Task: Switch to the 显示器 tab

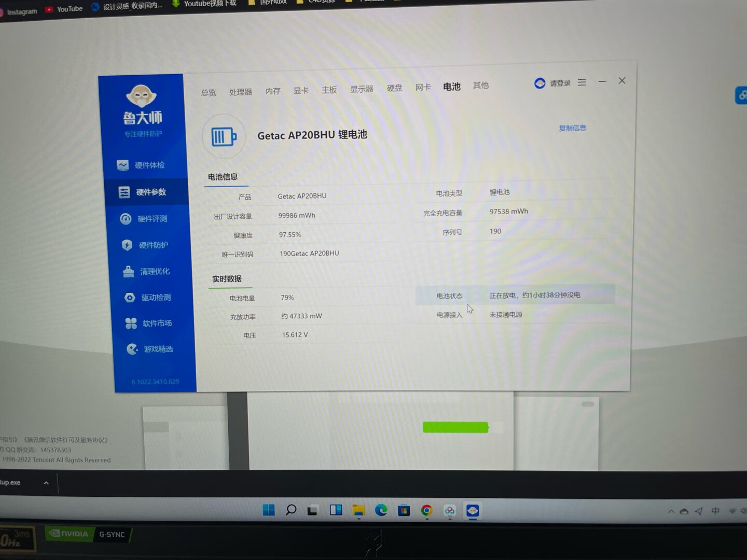Action: click(362, 89)
